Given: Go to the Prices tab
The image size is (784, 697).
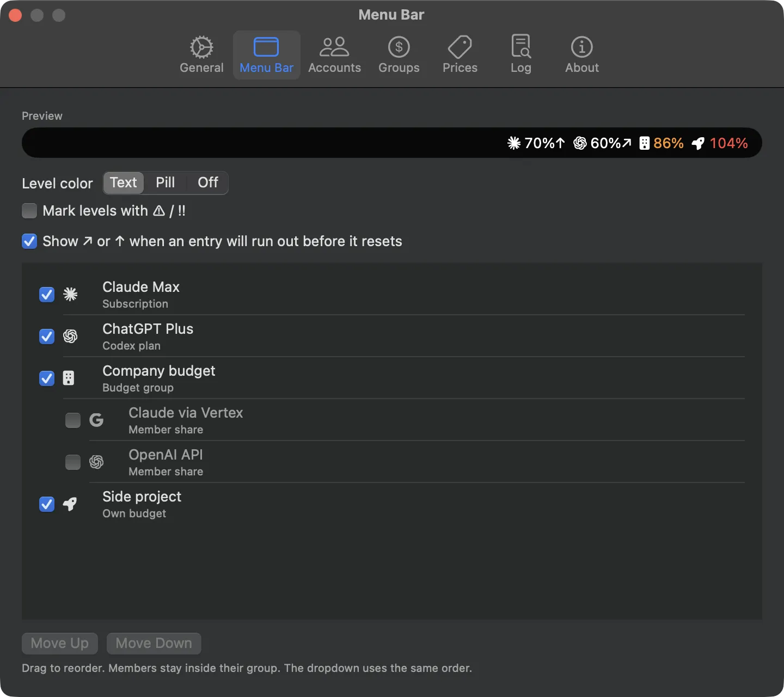Looking at the screenshot, I should click(x=460, y=55).
